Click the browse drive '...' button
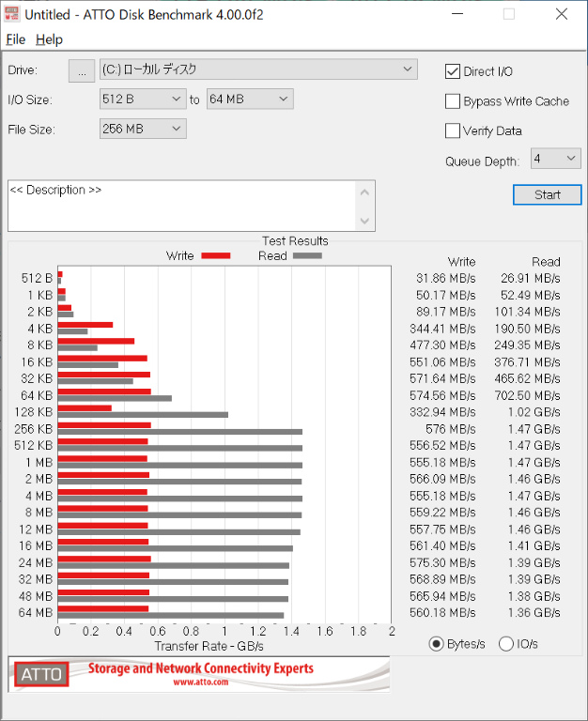588x721 pixels. 82,70
